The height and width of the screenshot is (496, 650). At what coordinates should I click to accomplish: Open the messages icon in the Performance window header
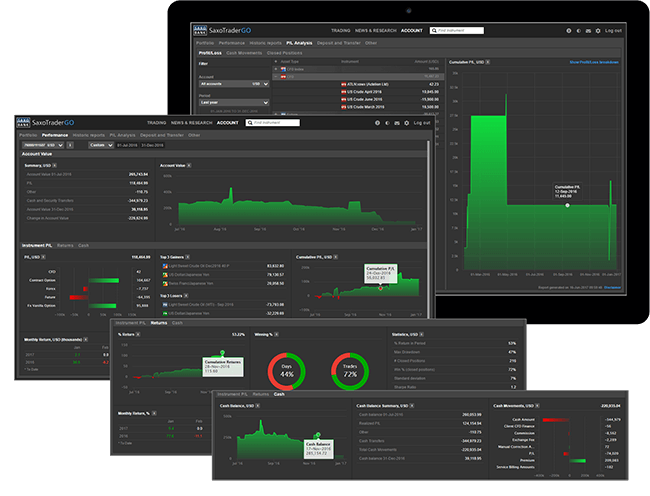[397, 123]
